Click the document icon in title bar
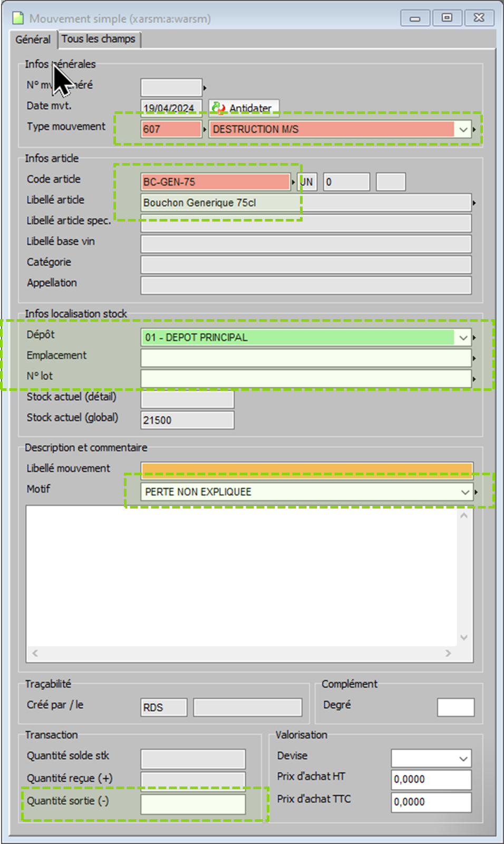 click(18, 18)
